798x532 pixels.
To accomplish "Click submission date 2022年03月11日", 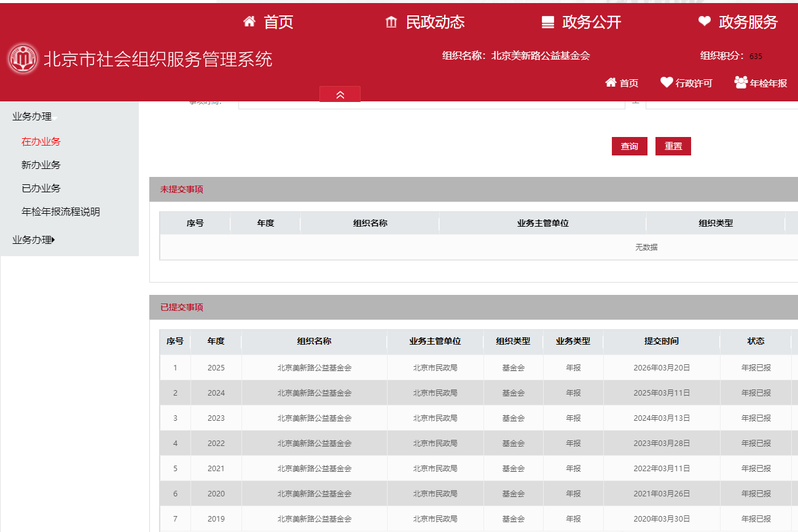I will (x=662, y=468).
